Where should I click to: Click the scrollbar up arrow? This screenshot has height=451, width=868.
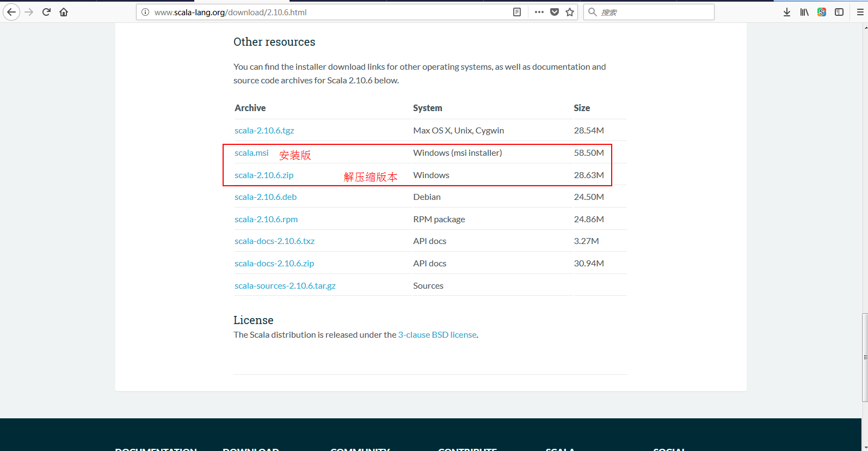865,27
